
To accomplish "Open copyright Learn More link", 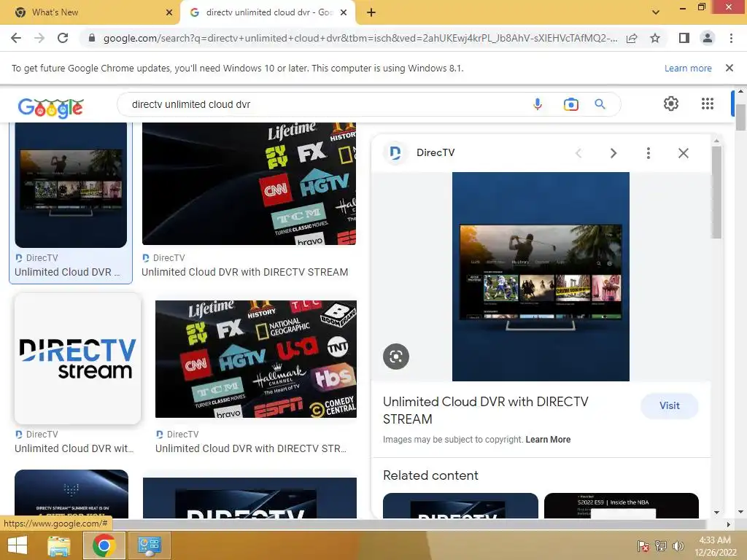I will coord(548,440).
